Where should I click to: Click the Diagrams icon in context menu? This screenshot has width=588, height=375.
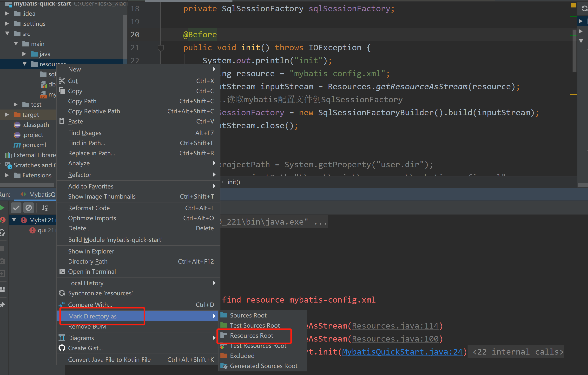click(62, 338)
